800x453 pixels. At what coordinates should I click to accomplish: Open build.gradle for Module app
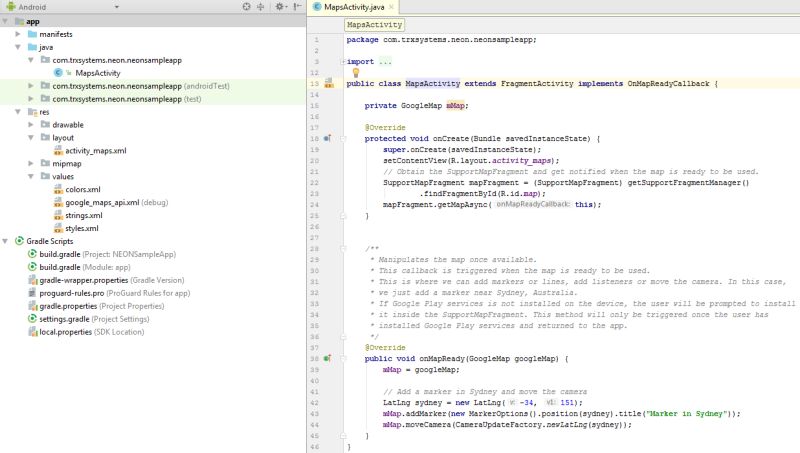(x=85, y=267)
